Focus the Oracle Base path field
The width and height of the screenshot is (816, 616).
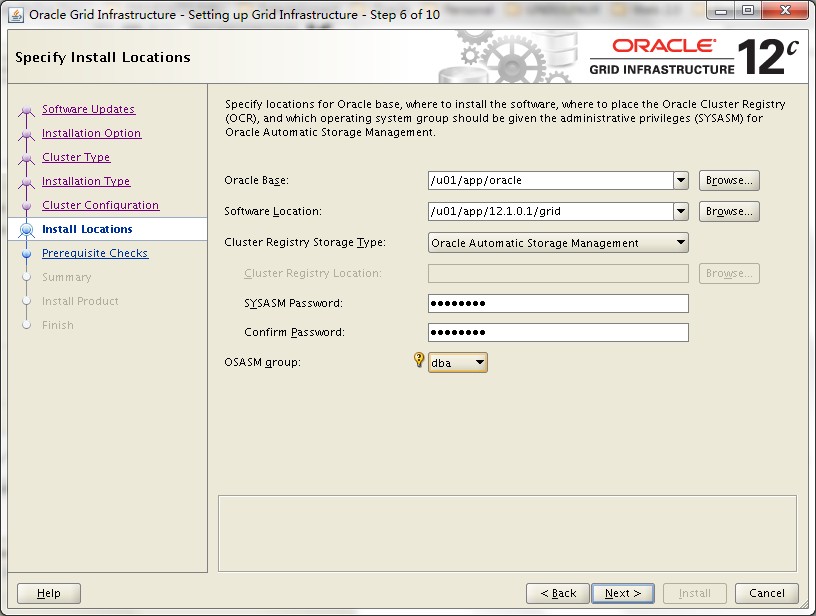[x=551, y=181]
